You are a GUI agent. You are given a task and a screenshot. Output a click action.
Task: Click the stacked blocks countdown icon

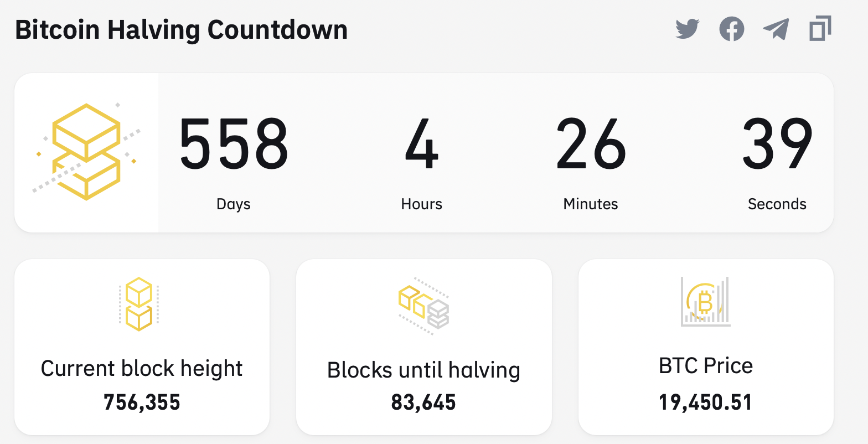coord(86,152)
